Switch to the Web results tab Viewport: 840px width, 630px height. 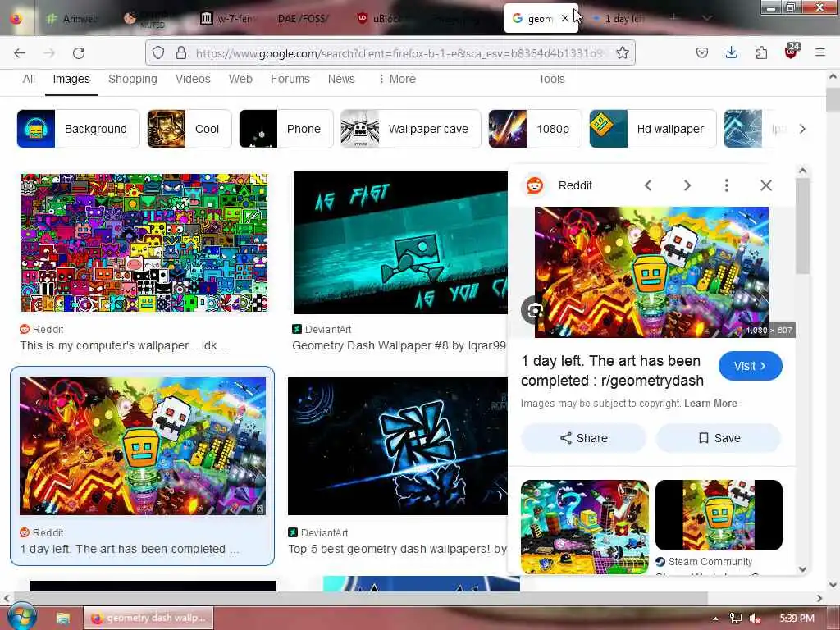point(240,79)
